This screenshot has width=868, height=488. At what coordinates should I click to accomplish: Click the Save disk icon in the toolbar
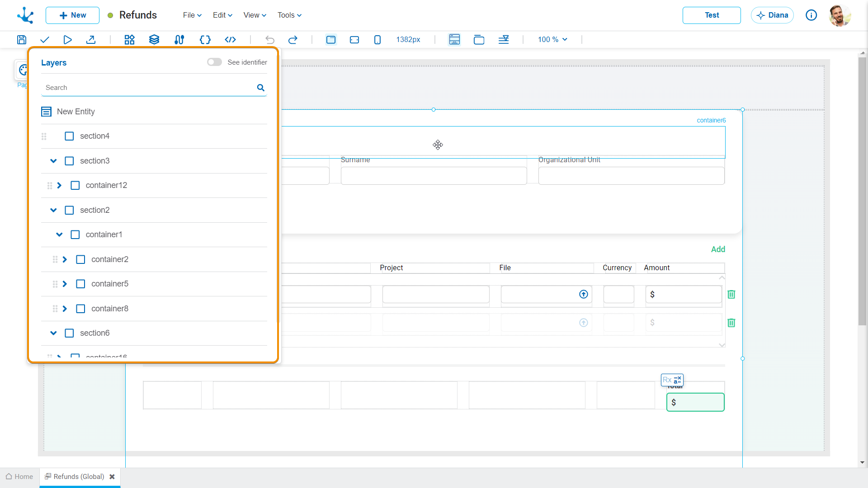coord(21,40)
